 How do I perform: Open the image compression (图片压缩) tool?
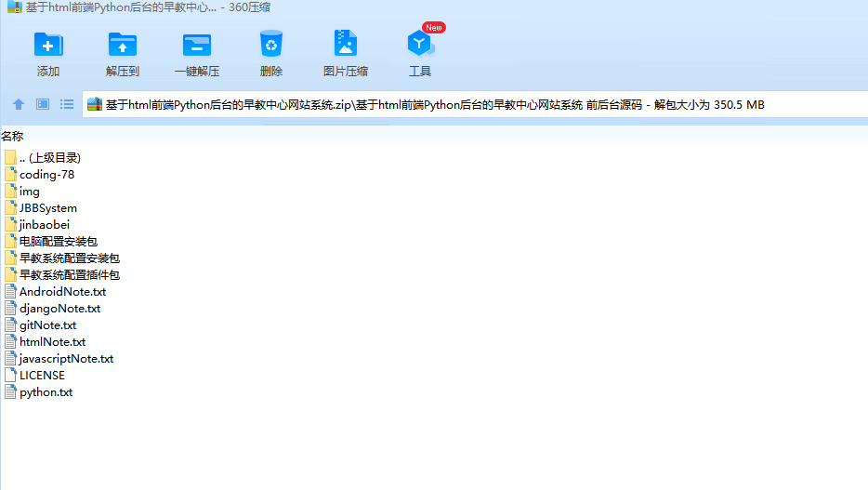346,43
